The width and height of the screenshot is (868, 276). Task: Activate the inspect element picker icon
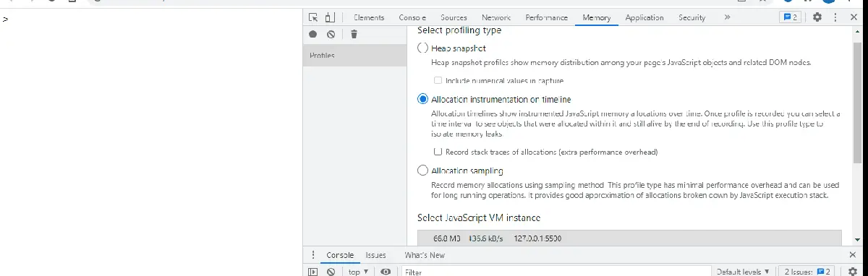313,17
